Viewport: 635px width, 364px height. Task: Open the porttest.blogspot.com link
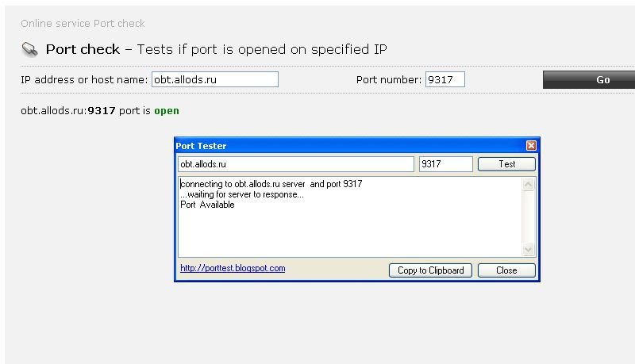click(x=233, y=268)
